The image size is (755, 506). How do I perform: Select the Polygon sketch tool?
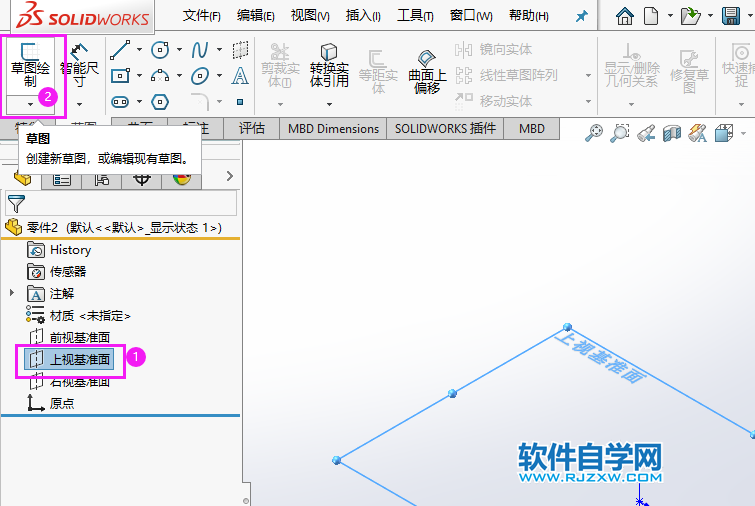tap(160, 102)
